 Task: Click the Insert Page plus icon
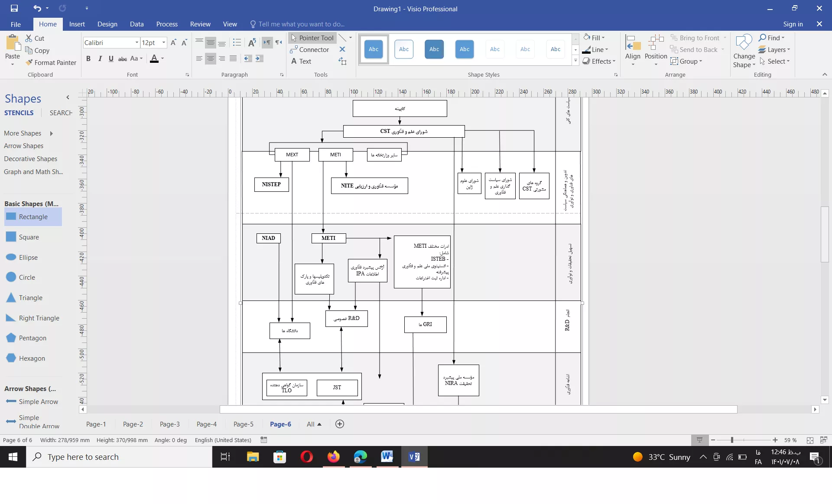click(x=340, y=424)
